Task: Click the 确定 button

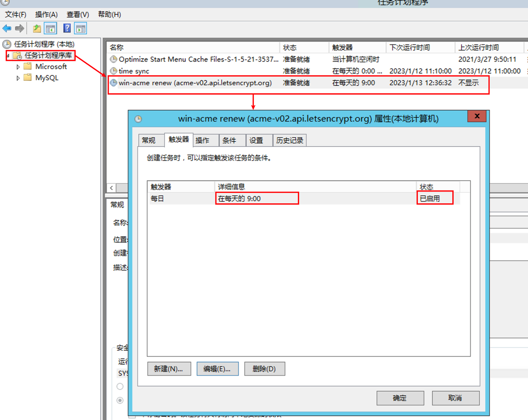Action: click(x=400, y=398)
